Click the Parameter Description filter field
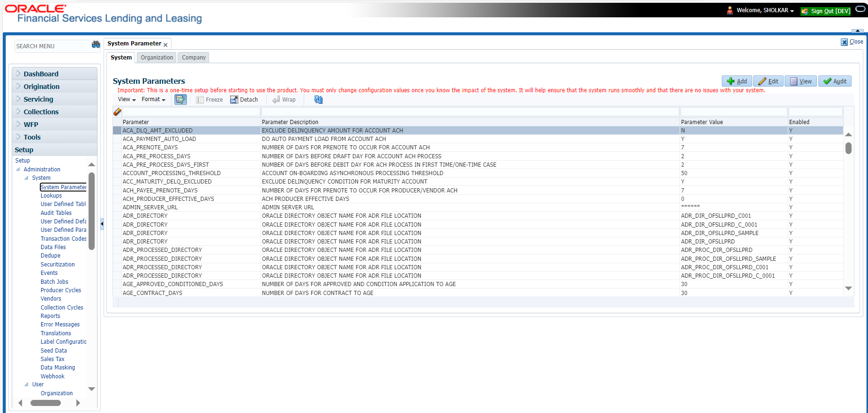The image size is (868, 413). [470, 112]
